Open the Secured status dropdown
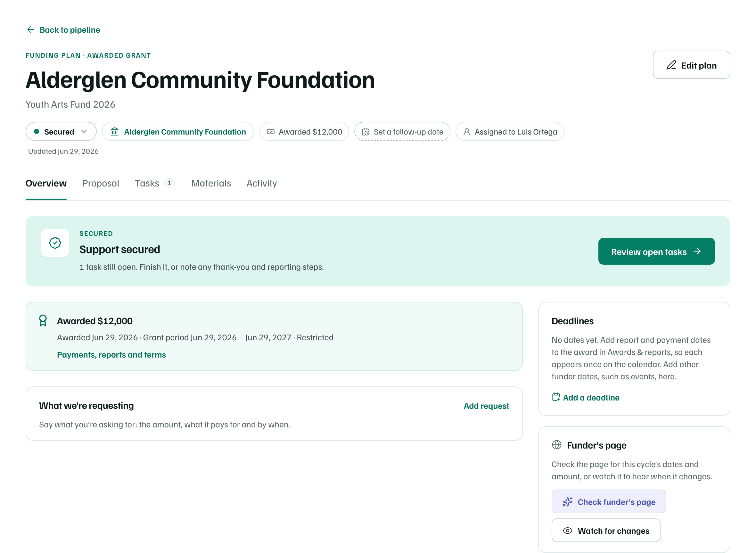 (x=61, y=132)
